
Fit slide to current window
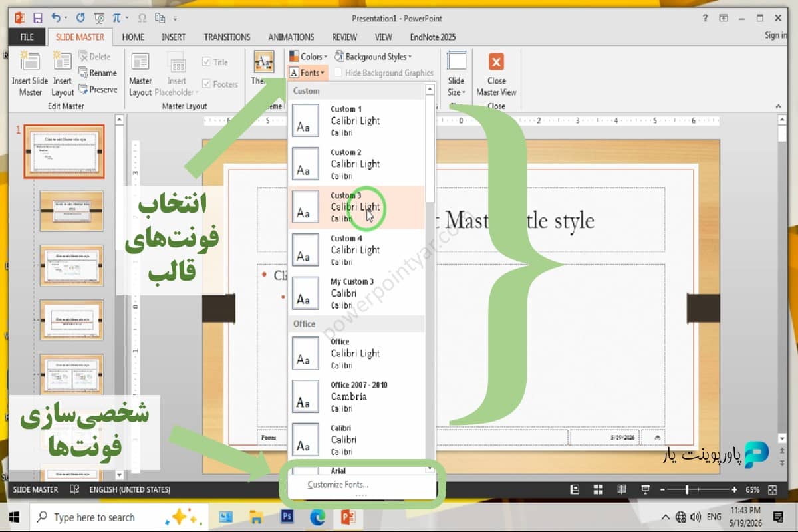pos(772,489)
